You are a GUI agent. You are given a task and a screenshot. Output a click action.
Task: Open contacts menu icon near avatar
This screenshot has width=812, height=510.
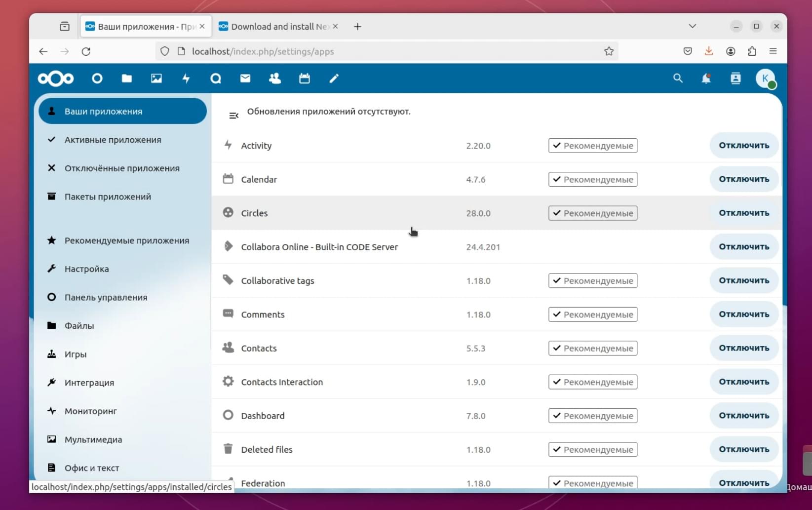(735, 78)
